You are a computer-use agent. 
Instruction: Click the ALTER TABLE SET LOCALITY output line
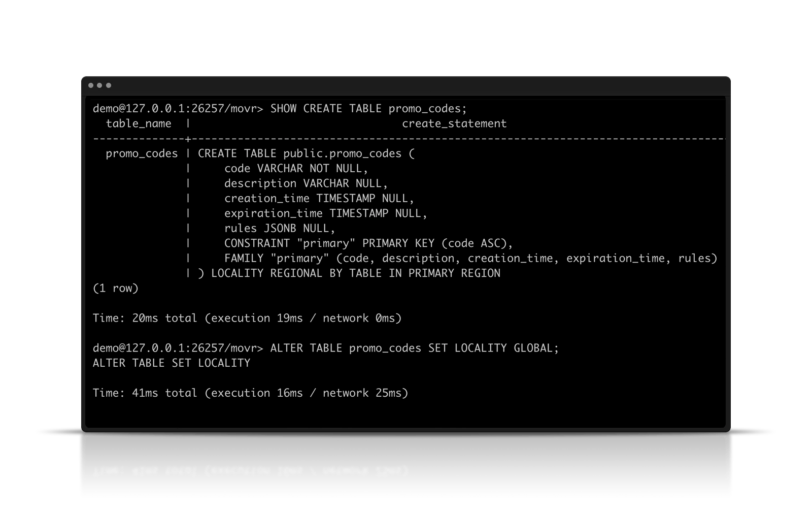click(172, 363)
